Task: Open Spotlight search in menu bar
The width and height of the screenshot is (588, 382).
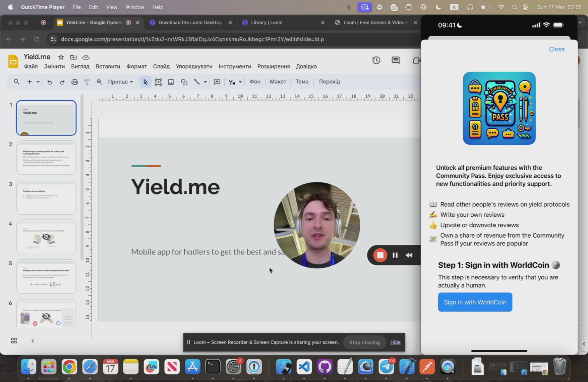Action: (514, 7)
